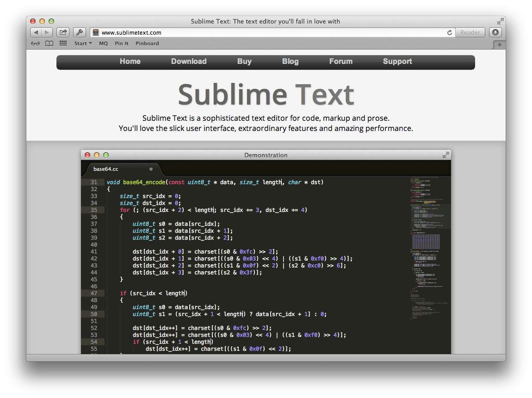Open the Download page
Screen dimensions: 532x398
[x=189, y=62]
